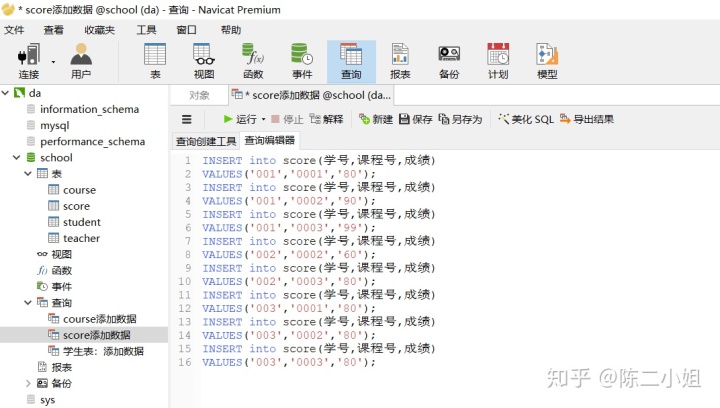
Task: Open the 用户 user manager
Action: [81, 61]
